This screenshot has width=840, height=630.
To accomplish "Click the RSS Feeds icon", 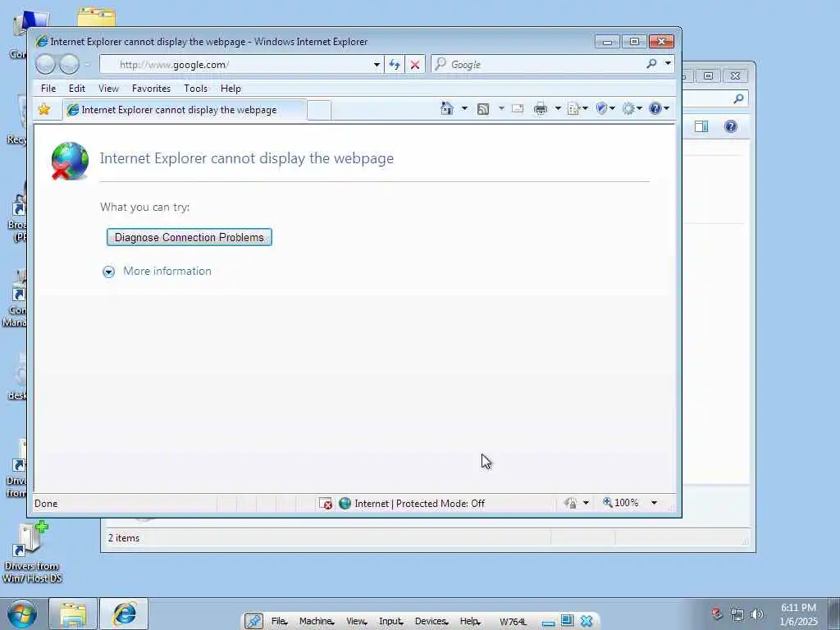I will pyautogui.click(x=482, y=109).
